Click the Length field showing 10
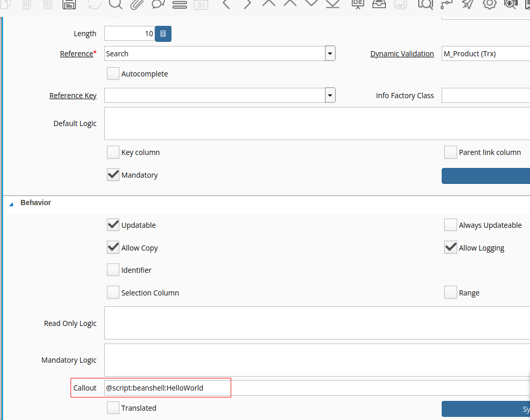Image resolution: width=530 pixels, height=420 pixels. coord(130,34)
